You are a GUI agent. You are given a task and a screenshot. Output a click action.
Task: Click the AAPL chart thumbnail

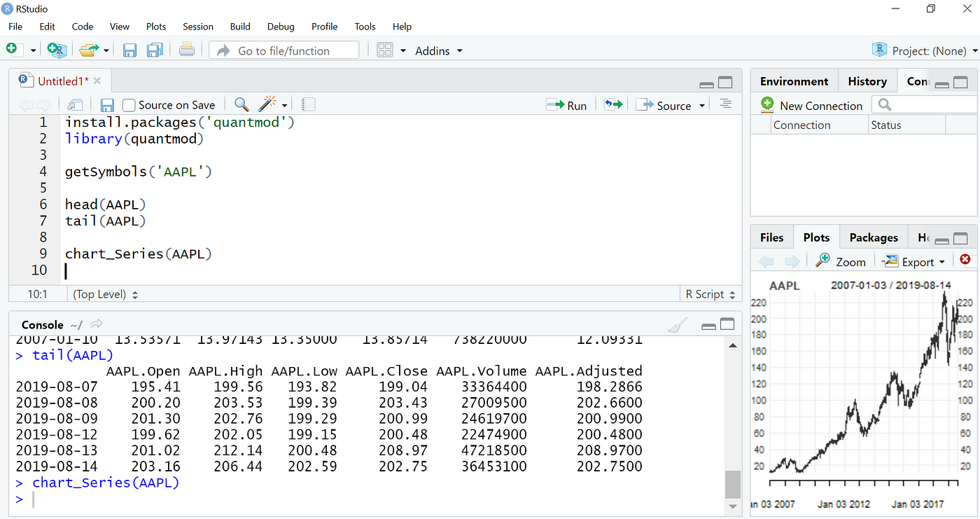(864, 395)
